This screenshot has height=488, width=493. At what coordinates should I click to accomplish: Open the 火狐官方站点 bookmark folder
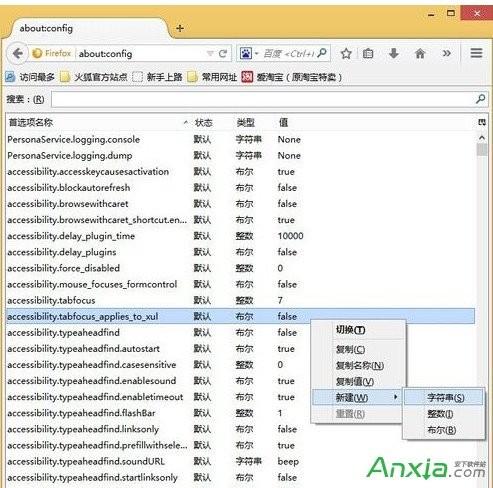click(x=94, y=77)
